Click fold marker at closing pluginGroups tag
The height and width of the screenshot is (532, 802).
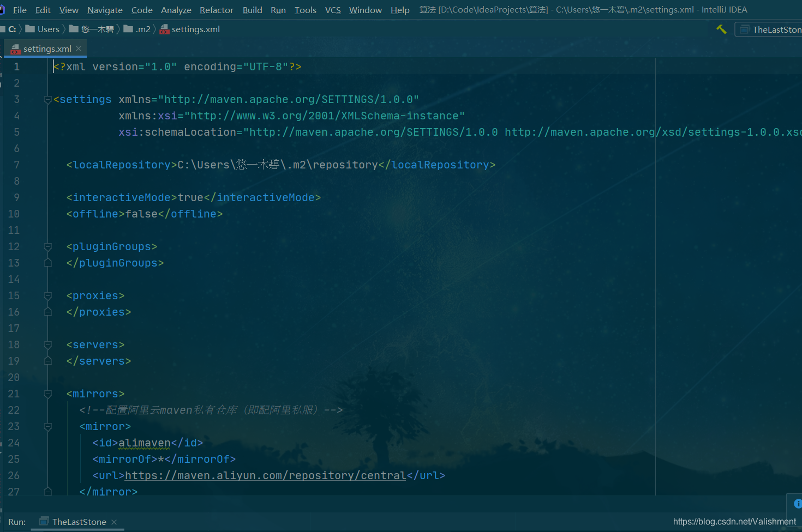point(48,263)
